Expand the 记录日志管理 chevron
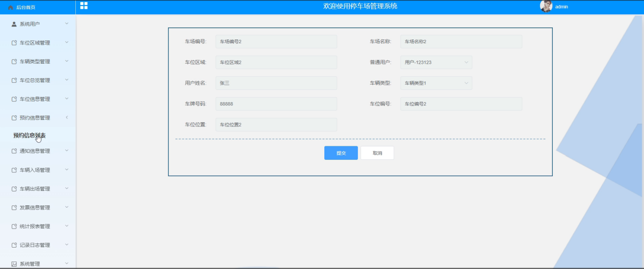644x269 pixels. [67, 245]
